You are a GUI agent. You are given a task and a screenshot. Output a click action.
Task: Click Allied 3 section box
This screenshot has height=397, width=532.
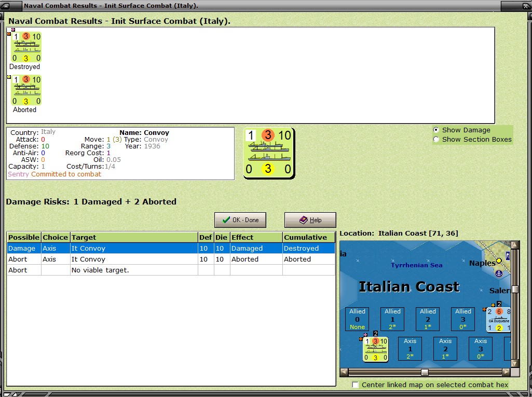(463, 319)
